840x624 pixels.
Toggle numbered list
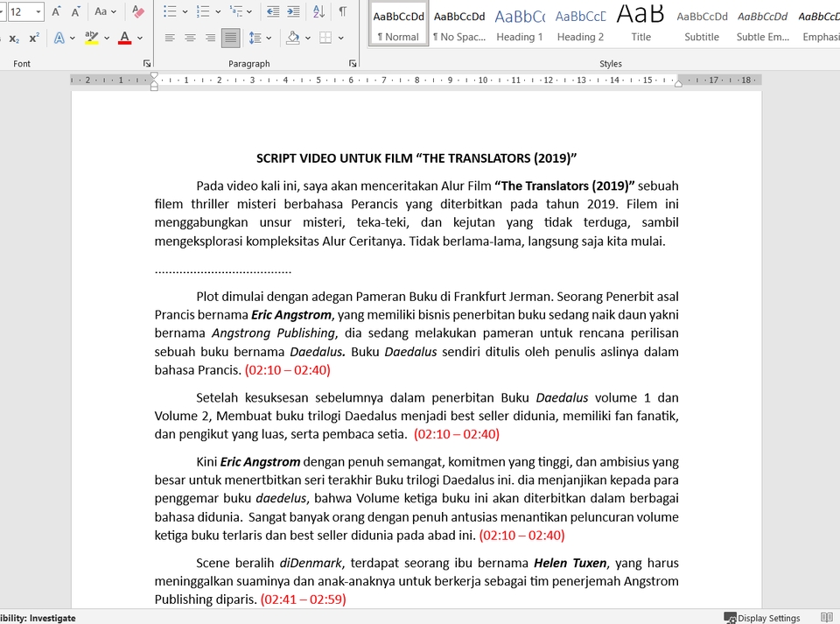(x=203, y=11)
